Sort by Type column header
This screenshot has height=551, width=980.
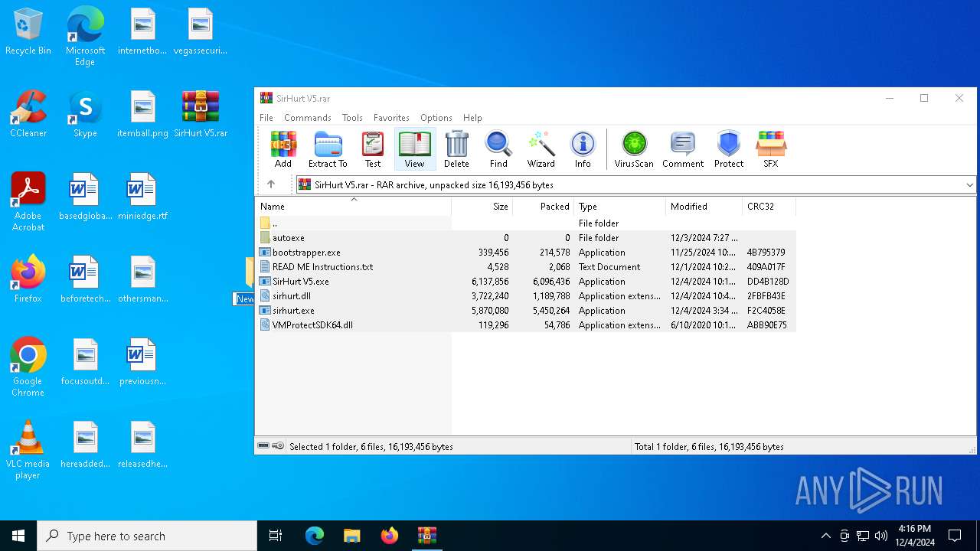(x=620, y=207)
